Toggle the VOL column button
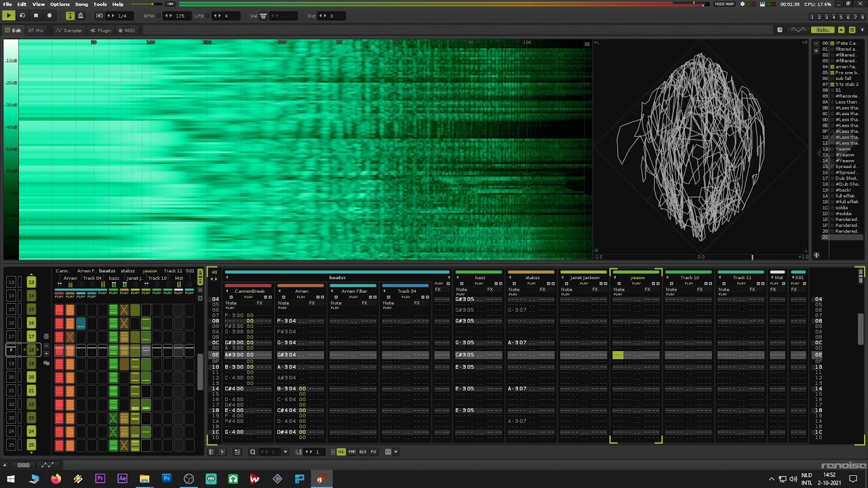This screenshot has height=488, width=868. point(341,452)
